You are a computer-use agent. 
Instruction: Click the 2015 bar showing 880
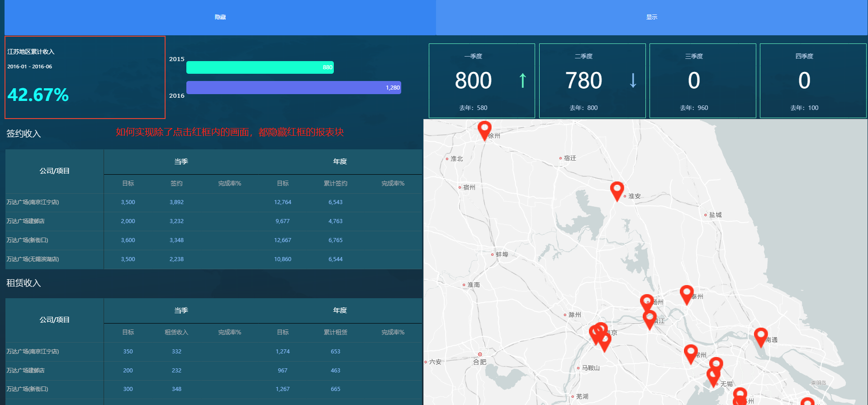point(260,67)
